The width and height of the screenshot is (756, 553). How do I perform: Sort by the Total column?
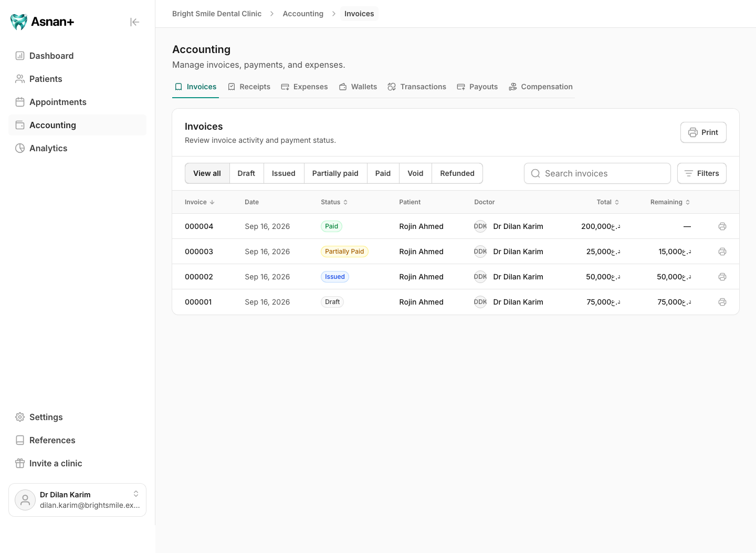point(608,202)
